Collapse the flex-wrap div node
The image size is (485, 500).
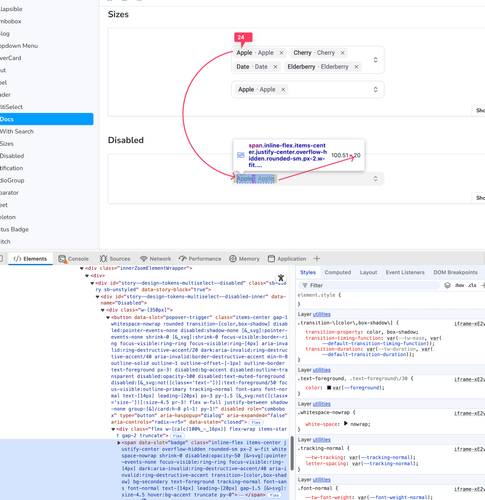coord(113,429)
